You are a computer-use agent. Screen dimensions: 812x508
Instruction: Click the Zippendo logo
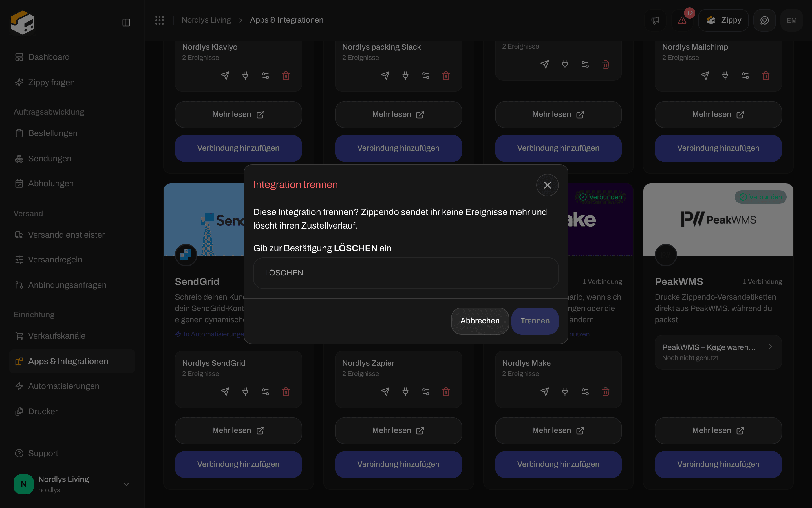(x=22, y=22)
